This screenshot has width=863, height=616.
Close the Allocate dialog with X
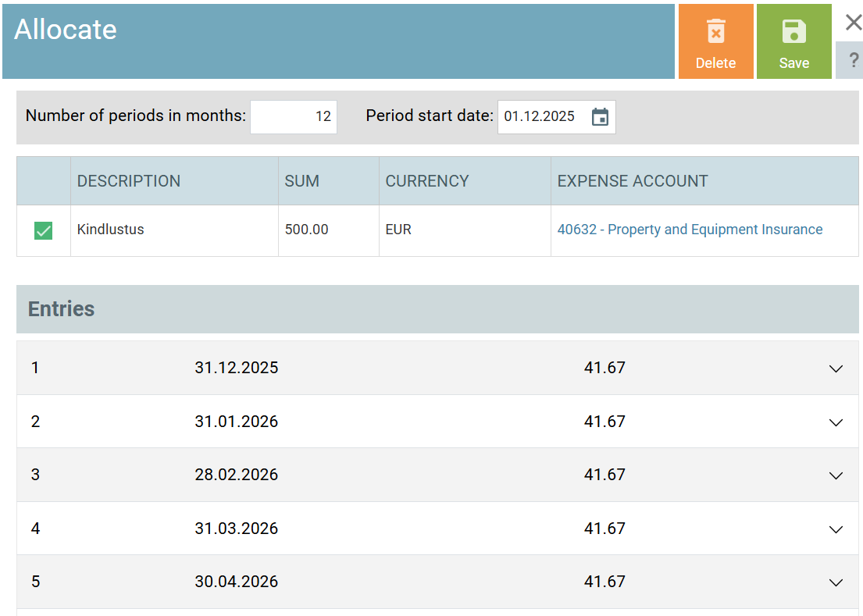point(853,23)
